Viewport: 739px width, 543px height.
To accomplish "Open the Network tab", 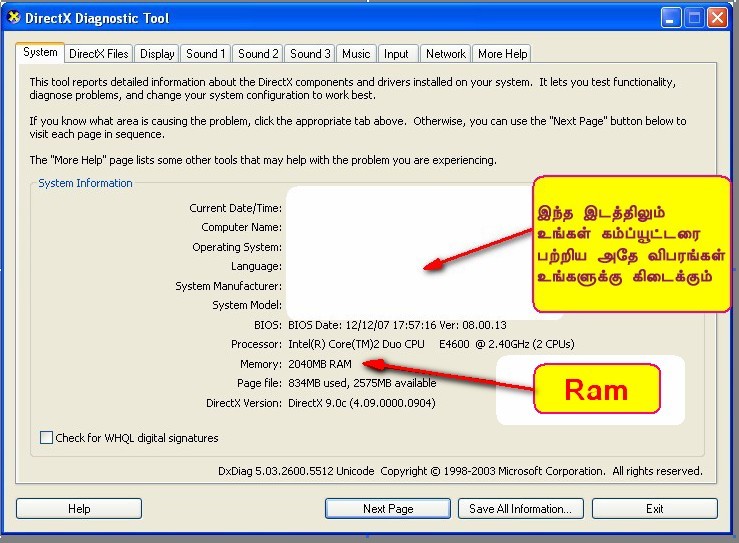I will (446, 54).
